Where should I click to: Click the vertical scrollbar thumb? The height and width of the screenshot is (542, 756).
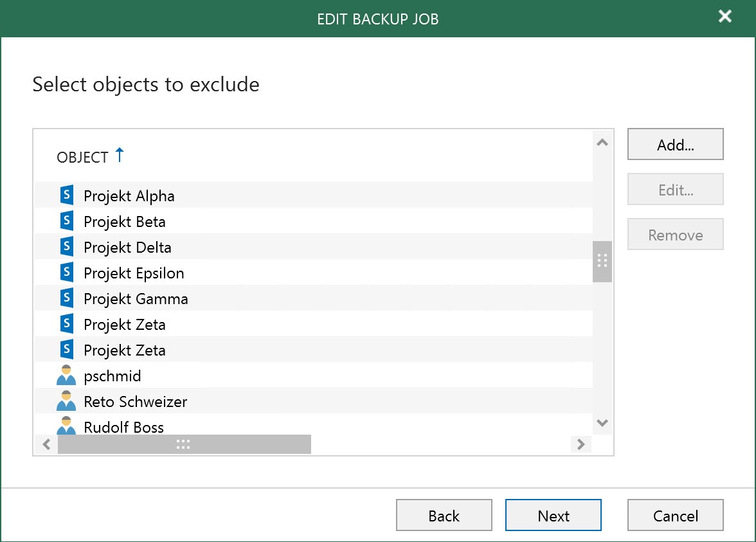[602, 261]
